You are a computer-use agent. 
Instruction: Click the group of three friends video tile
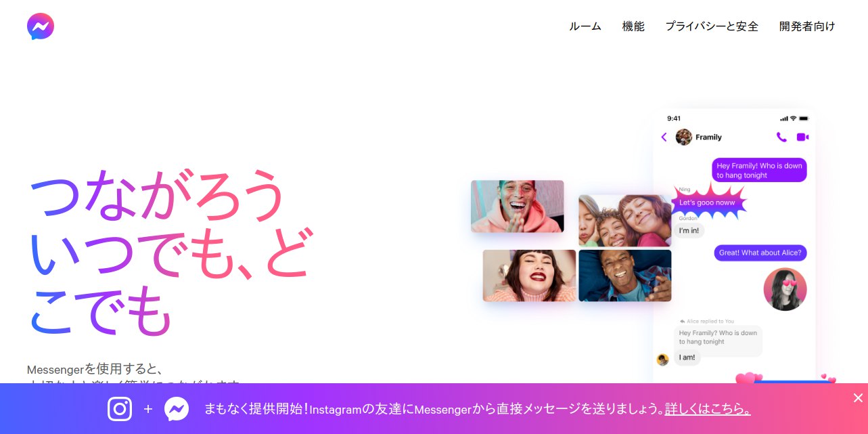click(x=625, y=221)
